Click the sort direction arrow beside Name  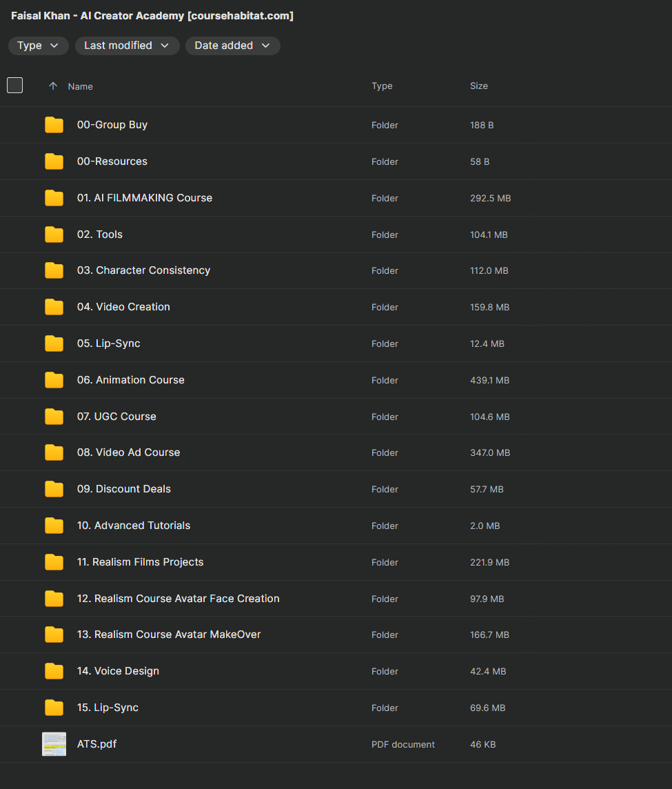tap(53, 86)
